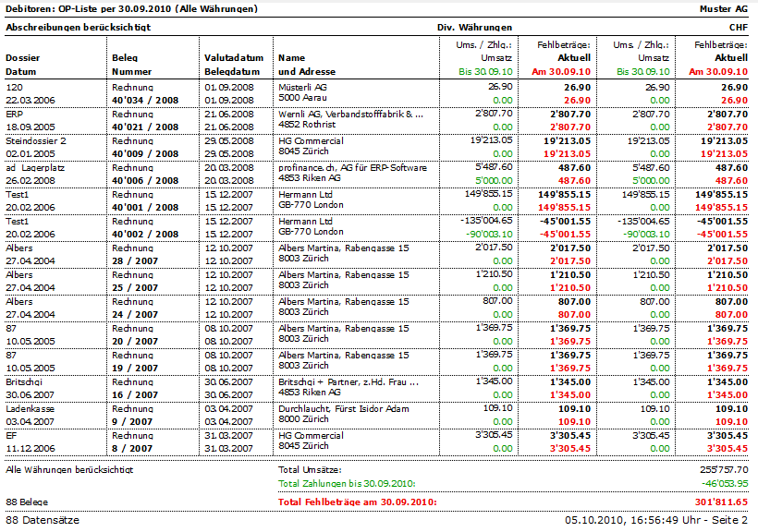758x532 pixels.
Task: Select the green 'Total Zahlungen bis 30.09.2010' line
Action: [x=348, y=483]
